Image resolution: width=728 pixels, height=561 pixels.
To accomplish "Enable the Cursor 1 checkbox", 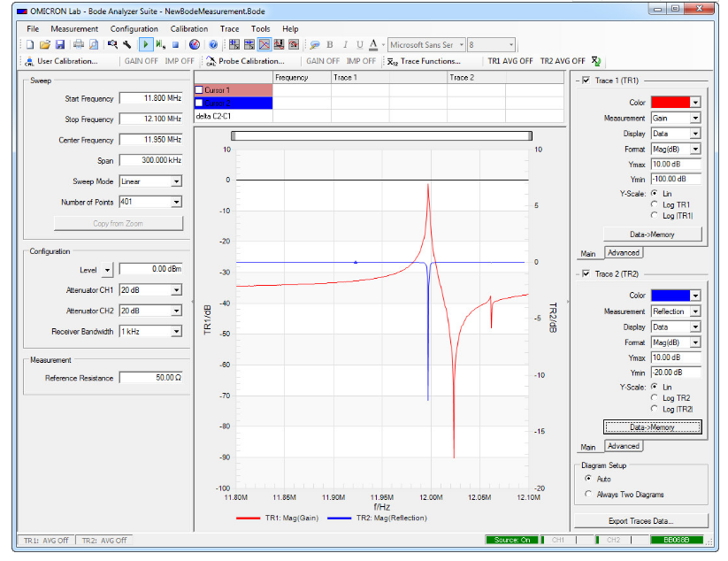I will point(200,90).
